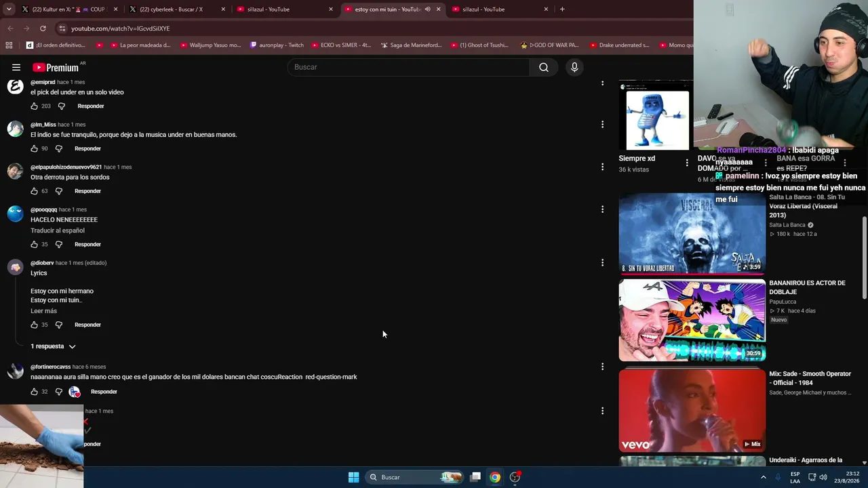The width and height of the screenshot is (868, 488).
Task: Go back to the previous page
Action: coord(10,28)
